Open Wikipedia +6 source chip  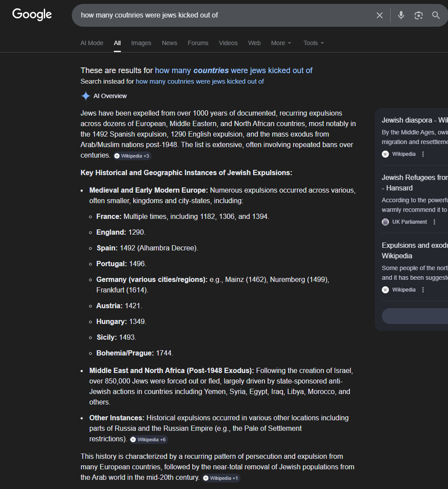click(148, 440)
